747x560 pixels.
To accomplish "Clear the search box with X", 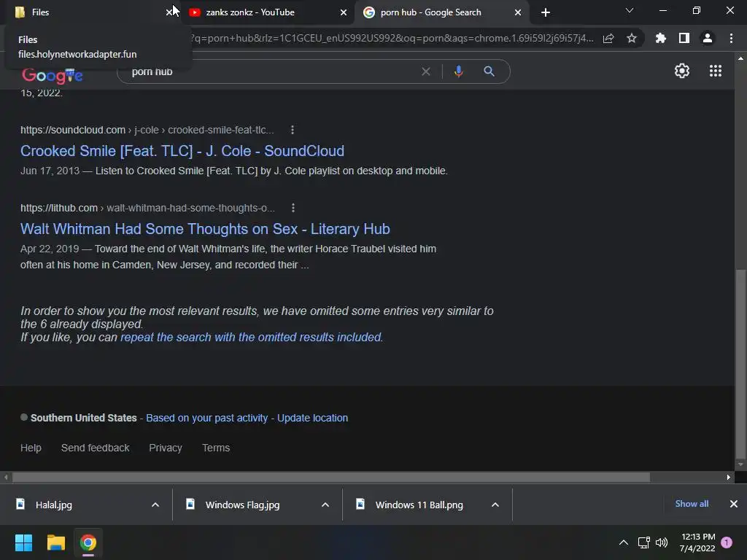I will (x=426, y=71).
